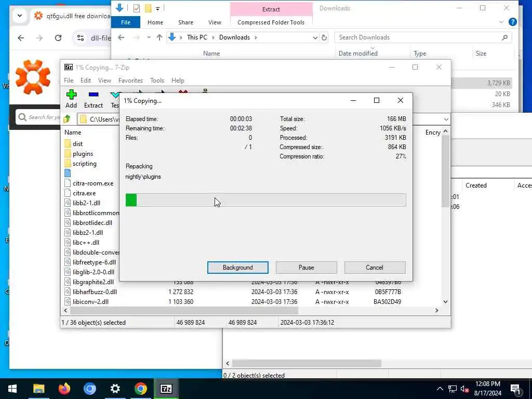Image resolution: width=532 pixels, height=399 pixels.
Task: Select the libglib-2.0-0.dll file icon
Action: [x=68, y=272]
